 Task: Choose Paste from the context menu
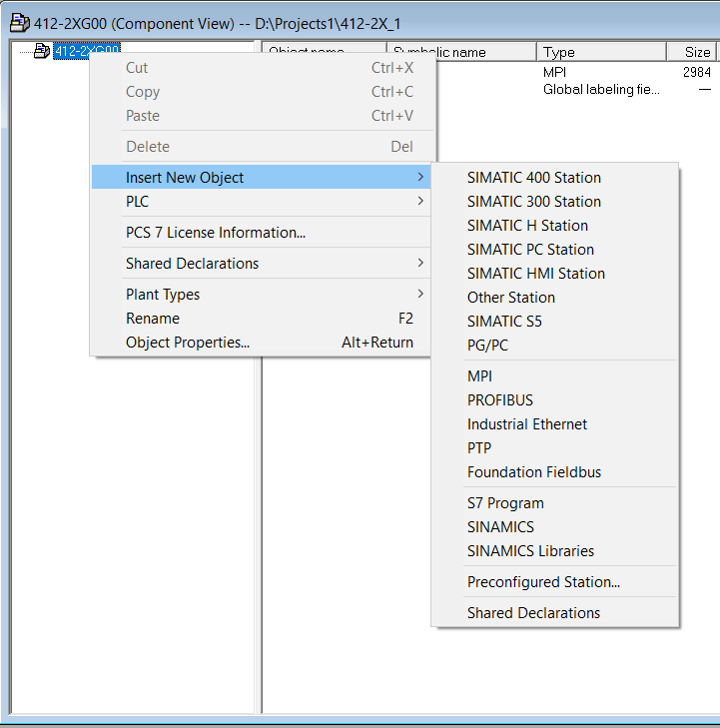[262, 116]
